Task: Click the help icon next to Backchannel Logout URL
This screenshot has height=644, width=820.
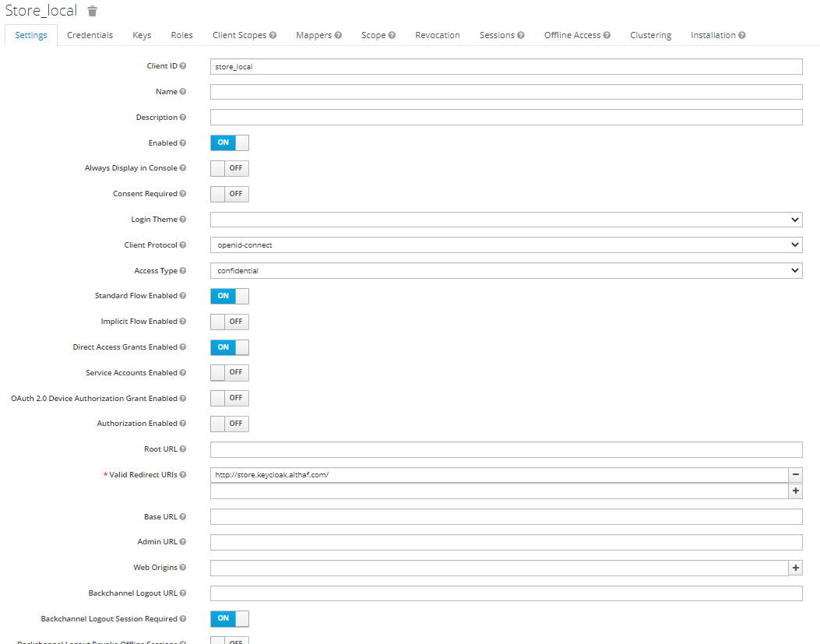Action: pyautogui.click(x=185, y=593)
